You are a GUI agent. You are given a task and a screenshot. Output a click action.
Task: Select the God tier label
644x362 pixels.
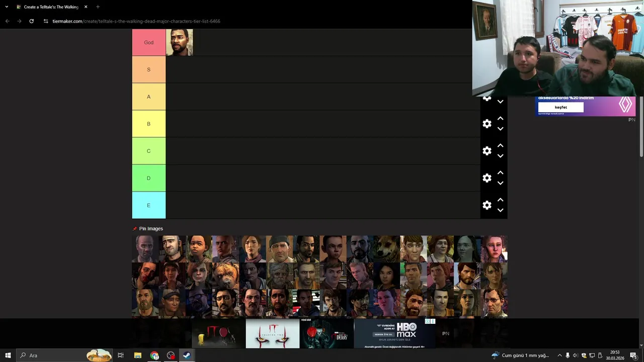(149, 42)
